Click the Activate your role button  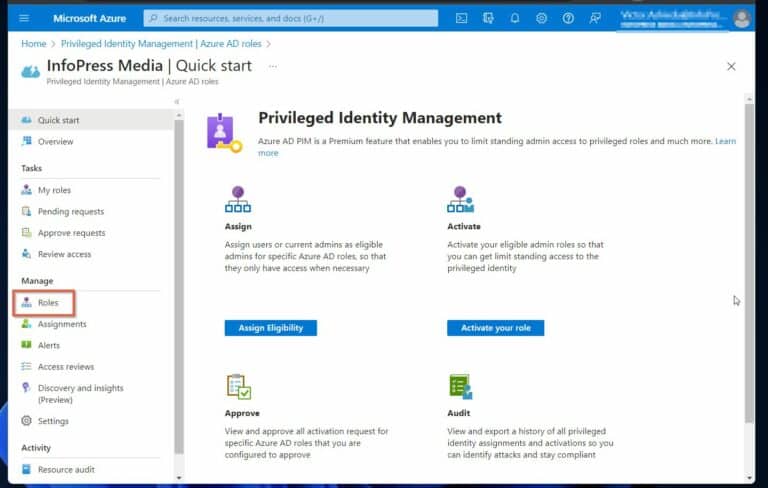pyautogui.click(x=495, y=328)
